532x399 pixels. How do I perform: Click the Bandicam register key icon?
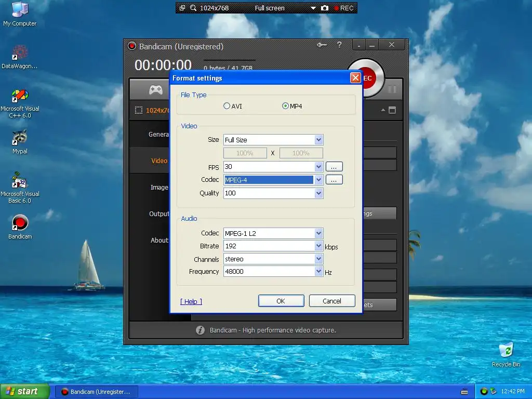(322, 45)
